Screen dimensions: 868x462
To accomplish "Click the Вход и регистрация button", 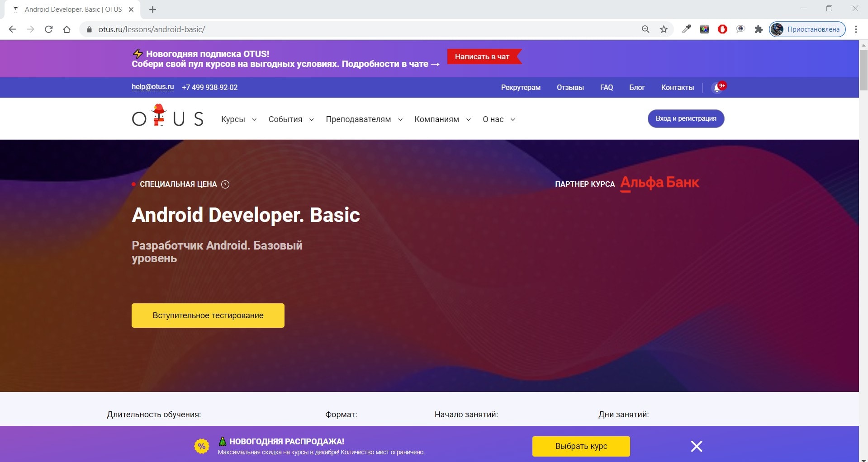I will pos(686,118).
